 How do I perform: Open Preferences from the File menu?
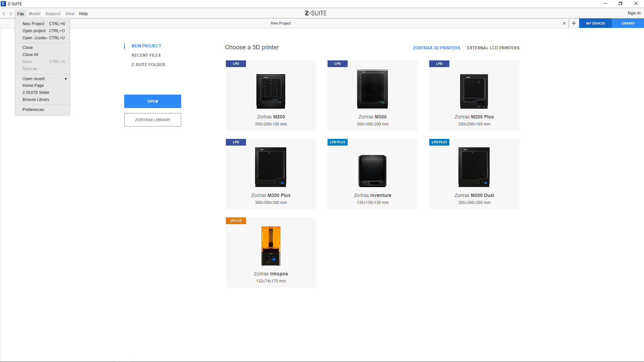33,110
